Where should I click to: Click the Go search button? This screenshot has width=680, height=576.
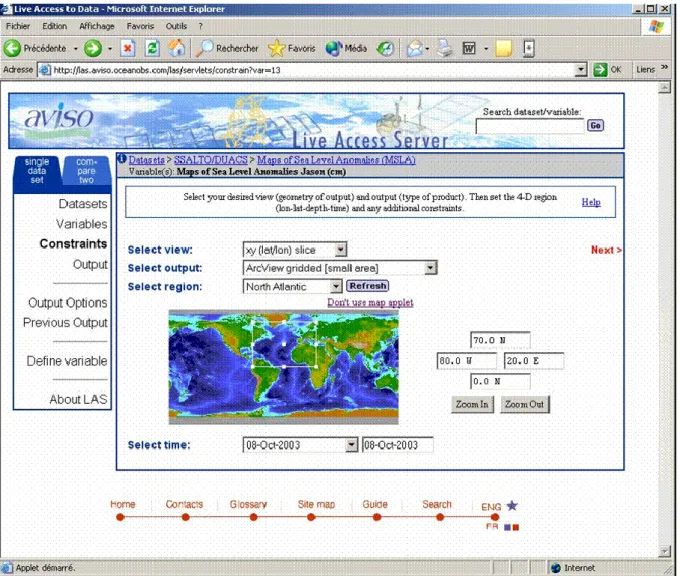tap(595, 125)
